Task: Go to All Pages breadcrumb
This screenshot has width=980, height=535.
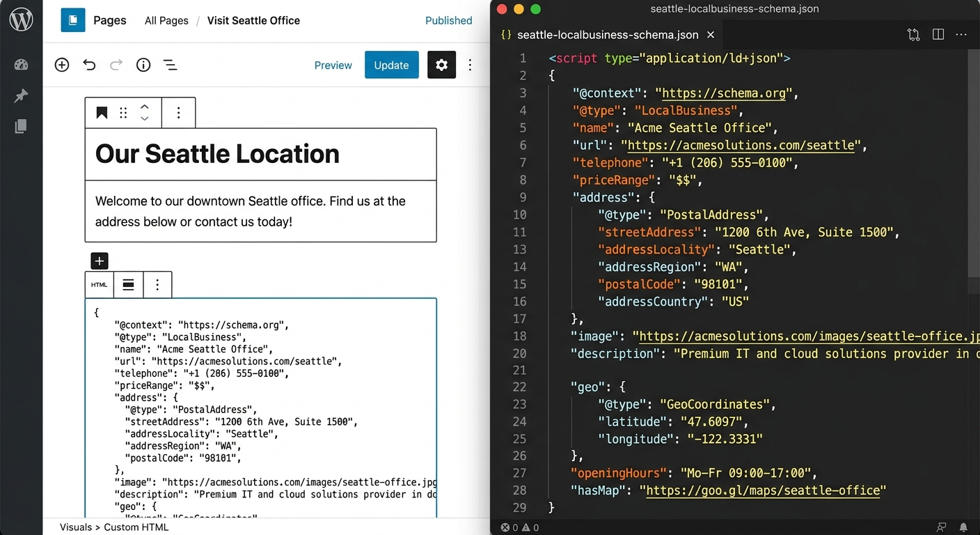Action: (x=166, y=20)
